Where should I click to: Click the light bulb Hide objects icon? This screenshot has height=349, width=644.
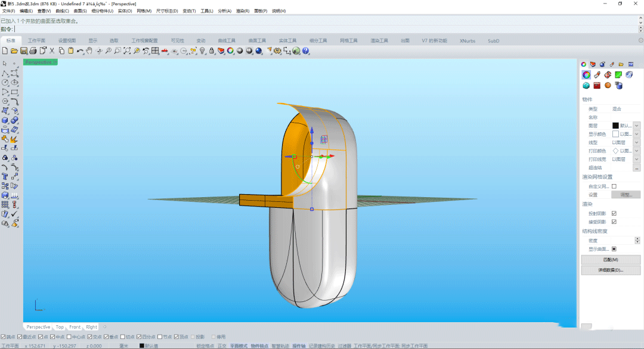[x=203, y=51]
